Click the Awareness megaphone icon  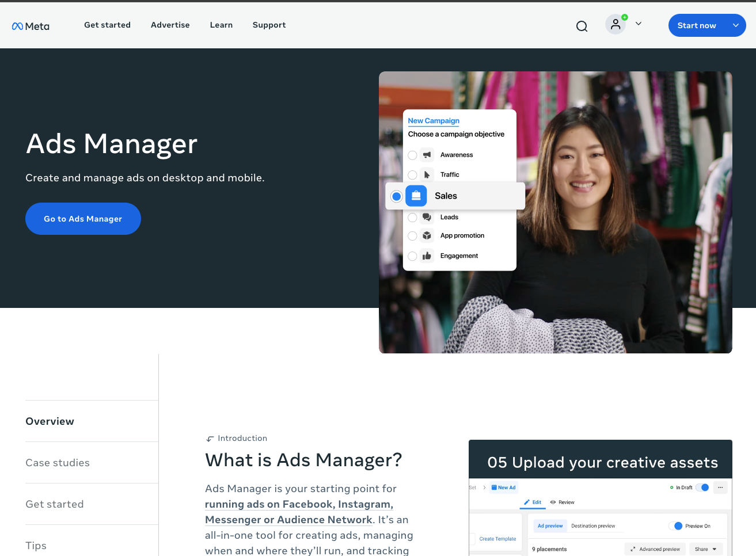[427, 155]
